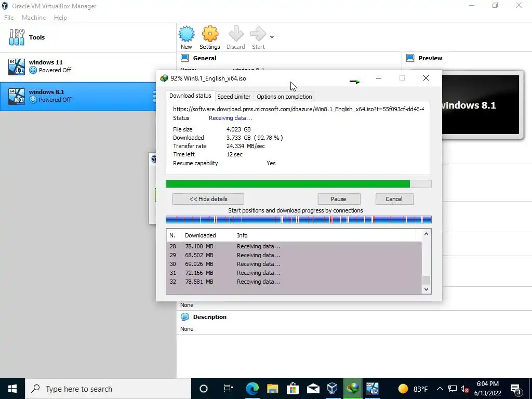Open Mail app from taskbar
This screenshot has width=532, height=399.
pos(312,389)
